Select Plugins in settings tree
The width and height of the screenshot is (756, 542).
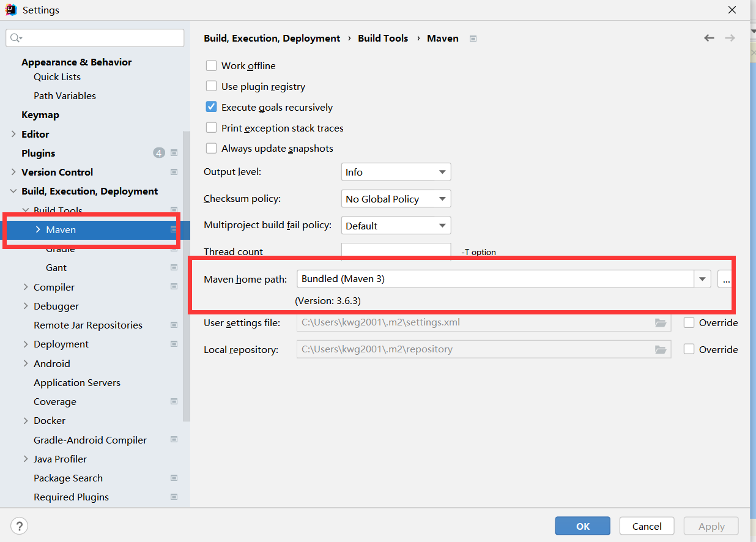click(x=39, y=153)
